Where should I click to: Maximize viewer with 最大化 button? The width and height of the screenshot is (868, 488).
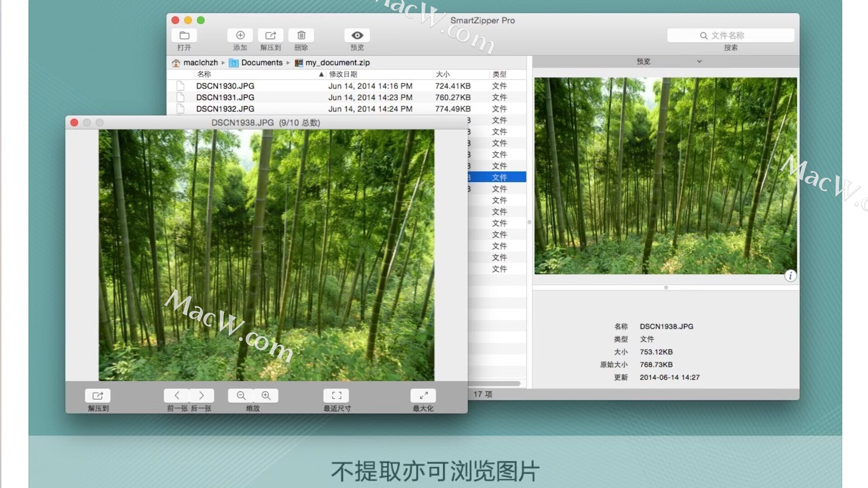click(x=423, y=396)
